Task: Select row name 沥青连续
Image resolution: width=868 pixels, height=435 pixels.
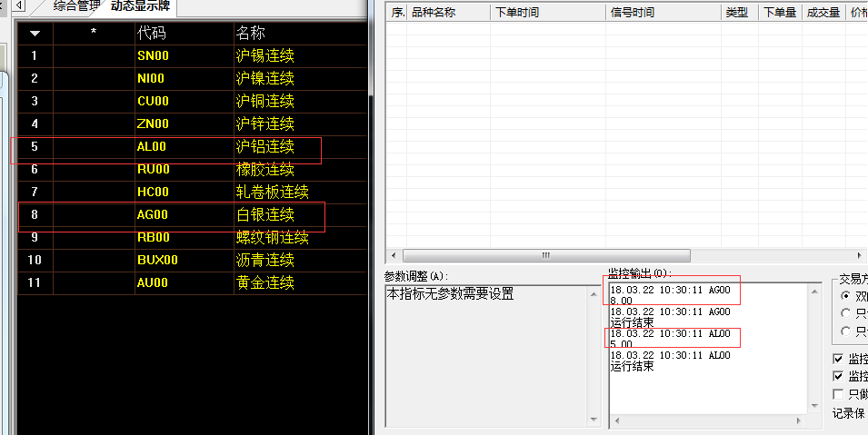Action: click(x=264, y=260)
